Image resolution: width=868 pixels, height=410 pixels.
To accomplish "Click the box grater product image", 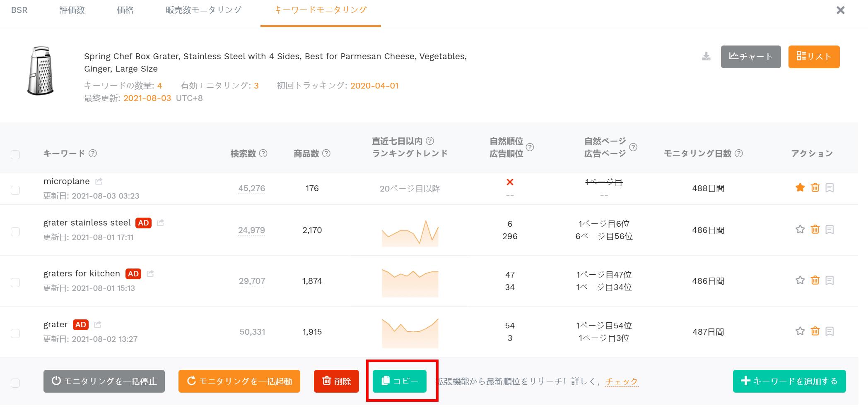I will (x=41, y=71).
